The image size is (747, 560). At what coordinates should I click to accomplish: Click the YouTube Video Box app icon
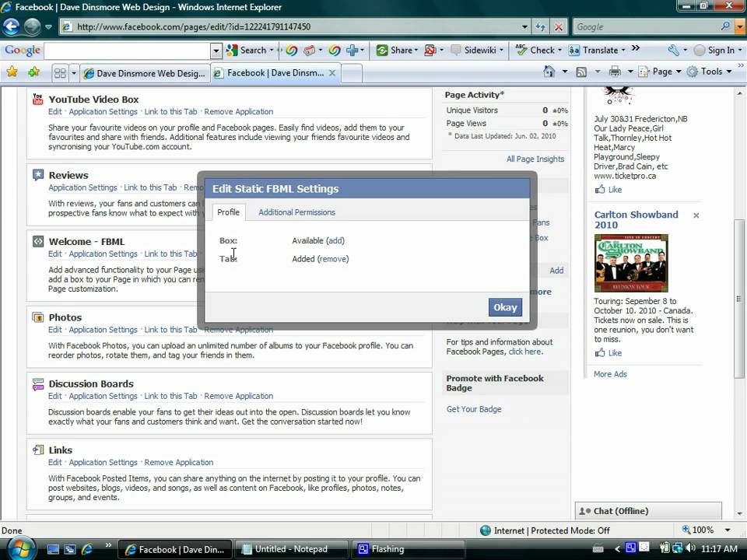(x=37, y=99)
